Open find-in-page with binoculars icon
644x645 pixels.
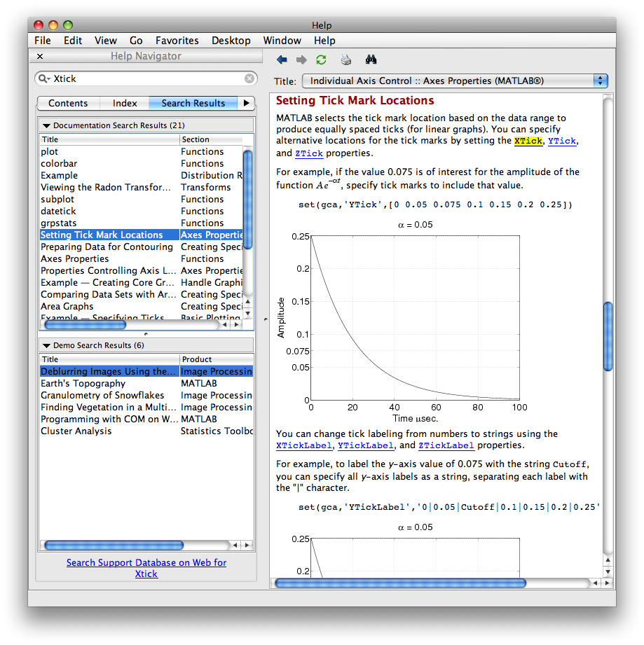(x=371, y=60)
